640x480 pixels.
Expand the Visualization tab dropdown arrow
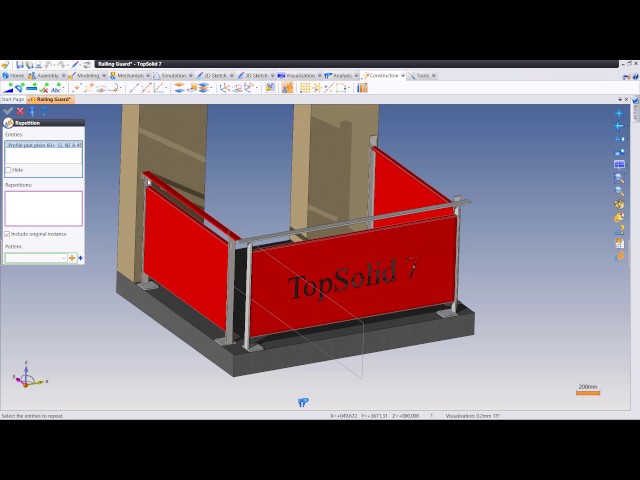tap(320, 76)
